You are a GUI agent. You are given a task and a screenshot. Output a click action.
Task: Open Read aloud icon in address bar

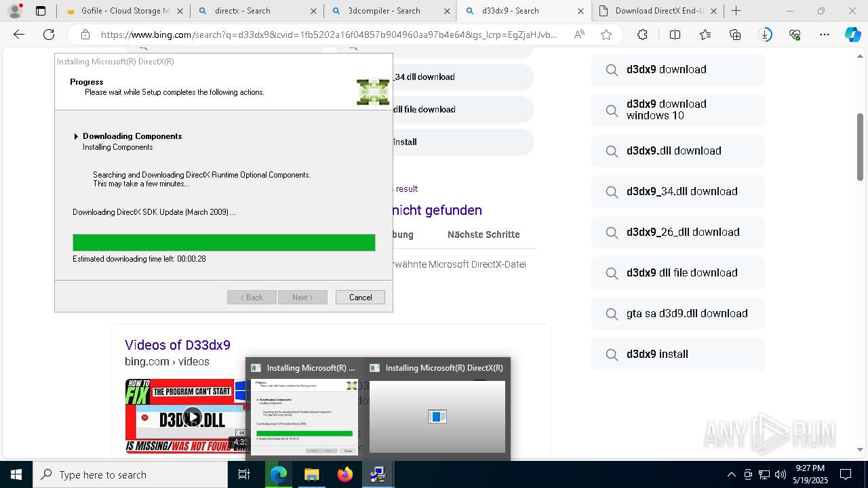579,35
